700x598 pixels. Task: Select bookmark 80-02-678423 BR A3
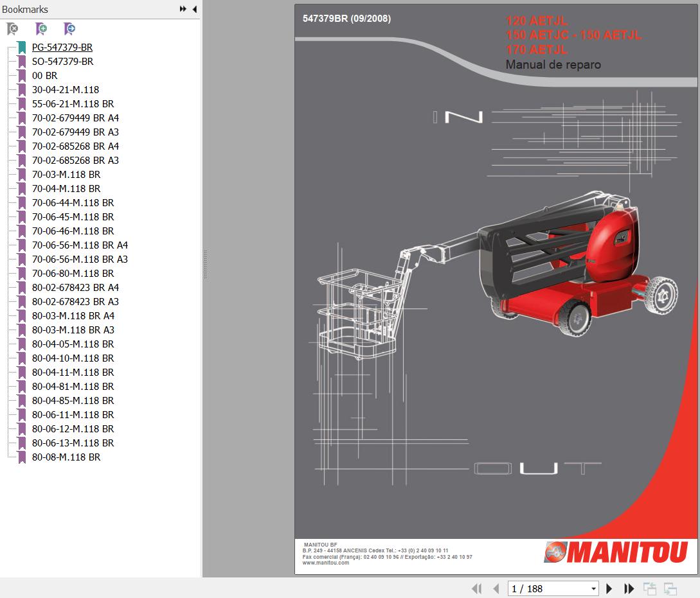(75, 301)
